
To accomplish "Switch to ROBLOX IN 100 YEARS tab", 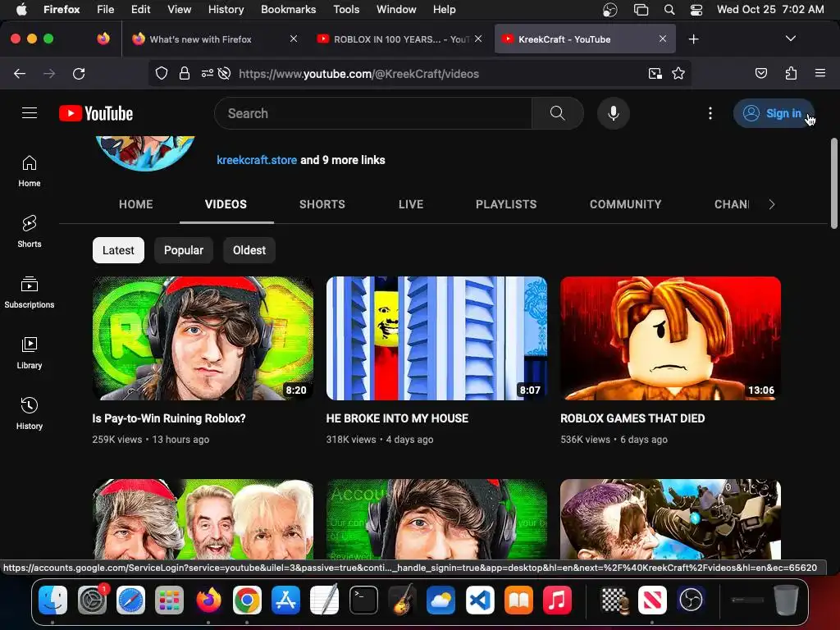I will pos(399,39).
